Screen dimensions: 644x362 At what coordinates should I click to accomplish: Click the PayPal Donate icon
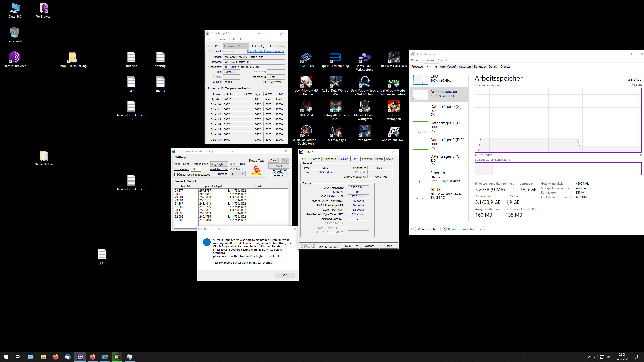(279, 173)
